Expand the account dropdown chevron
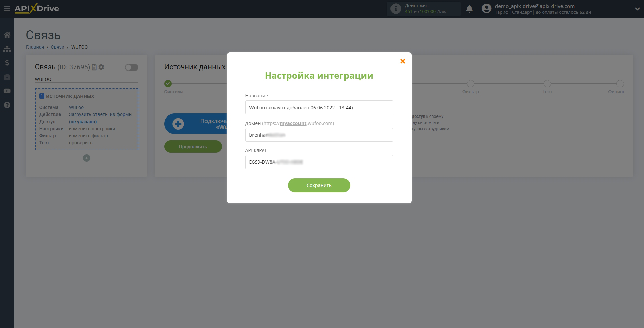This screenshot has width=644, height=328. pos(637,9)
